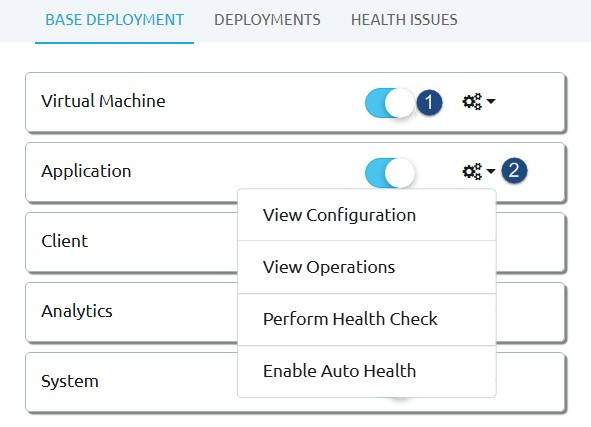591x427 pixels.
Task: Click the Virtual Machine row label
Action: [103, 101]
